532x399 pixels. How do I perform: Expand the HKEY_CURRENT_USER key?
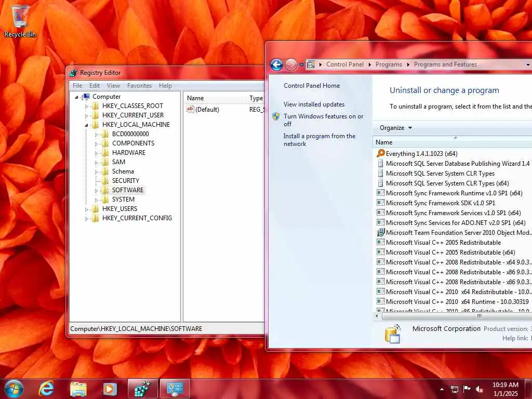tap(87, 116)
